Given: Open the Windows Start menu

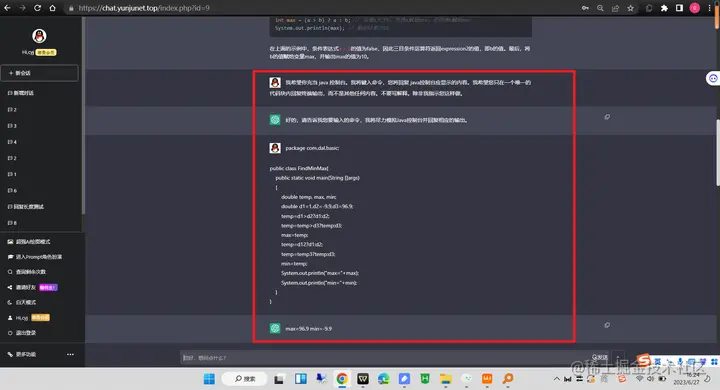Looking at the screenshot, I should pos(209,379).
